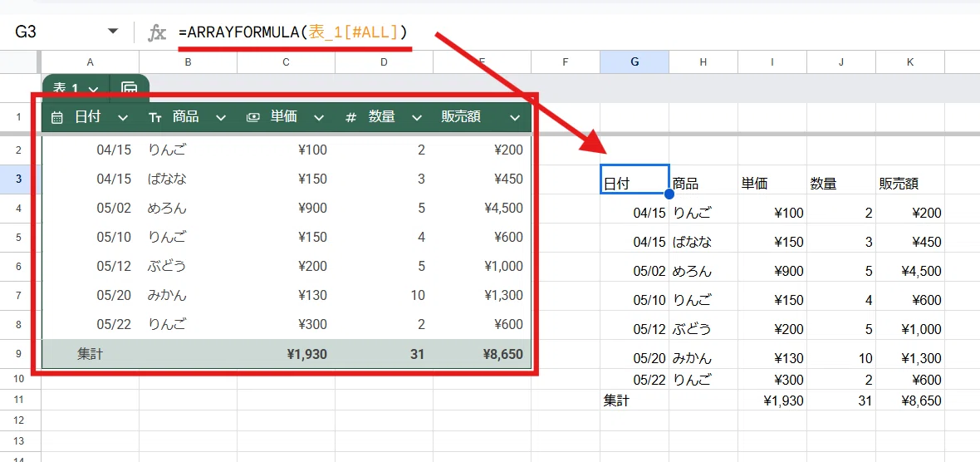Select column C header
Image resolution: width=980 pixels, height=462 pixels.
(x=286, y=61)
